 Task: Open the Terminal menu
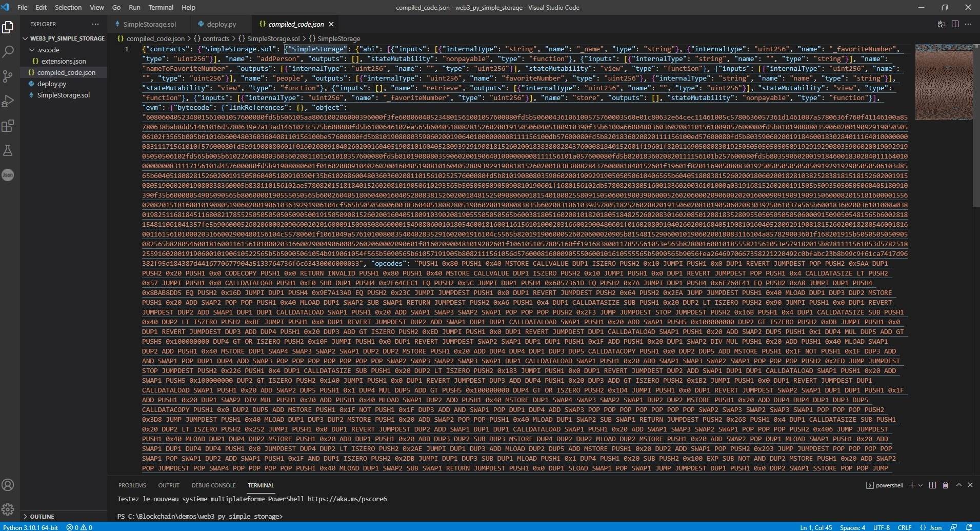click(x=161, y=7)
